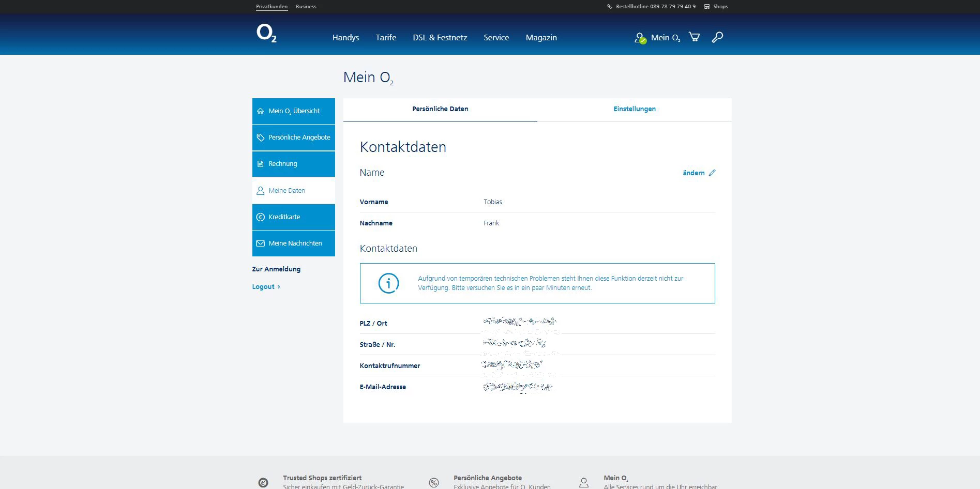Image resolution: width=980 pixels, height=489 pixels.
Task: Open the Magazin menu
Action: coord(541,38)
